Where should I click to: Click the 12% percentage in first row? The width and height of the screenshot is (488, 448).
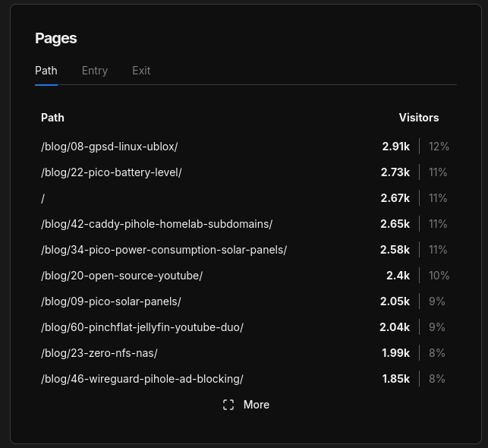click(x=439, y=147)
